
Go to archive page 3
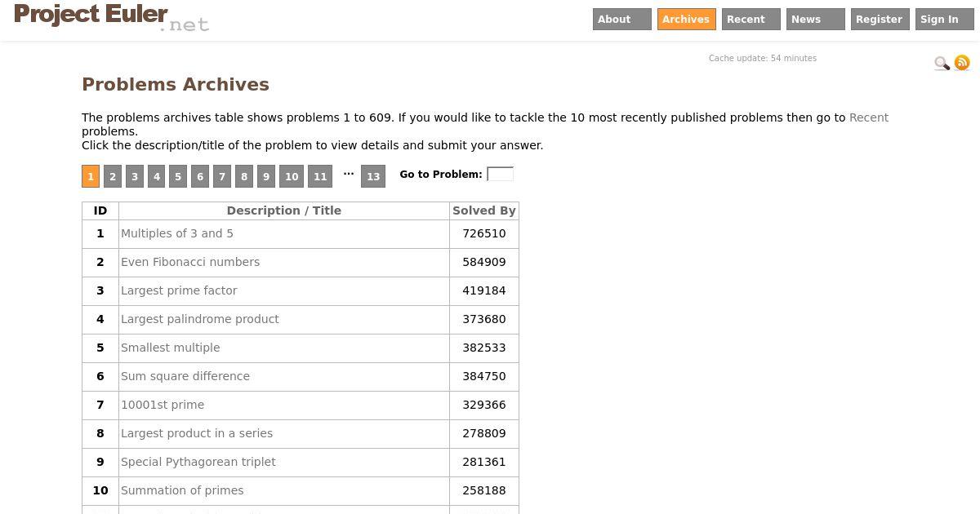click(135, 176)
